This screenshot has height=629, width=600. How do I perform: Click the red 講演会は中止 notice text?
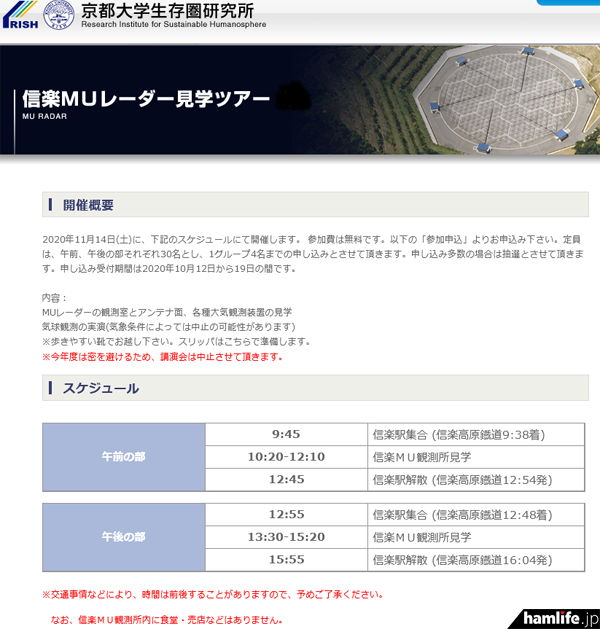[162, 356]
